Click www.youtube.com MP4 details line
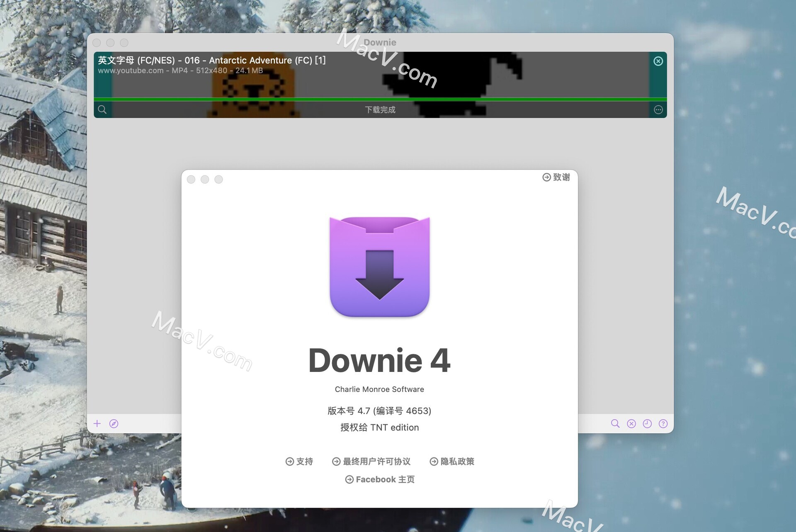The width and height of the screenshot is (796, 532). (180, 70)
